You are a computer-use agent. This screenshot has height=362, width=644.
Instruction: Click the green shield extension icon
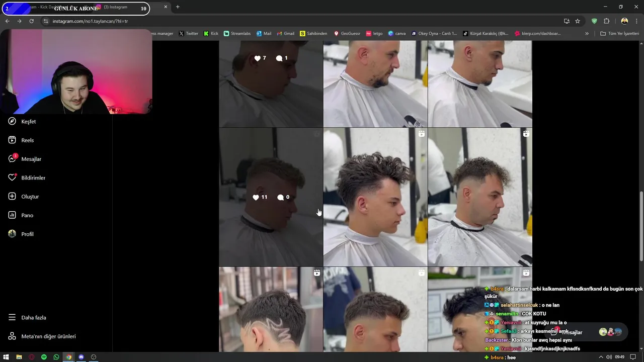594,21
